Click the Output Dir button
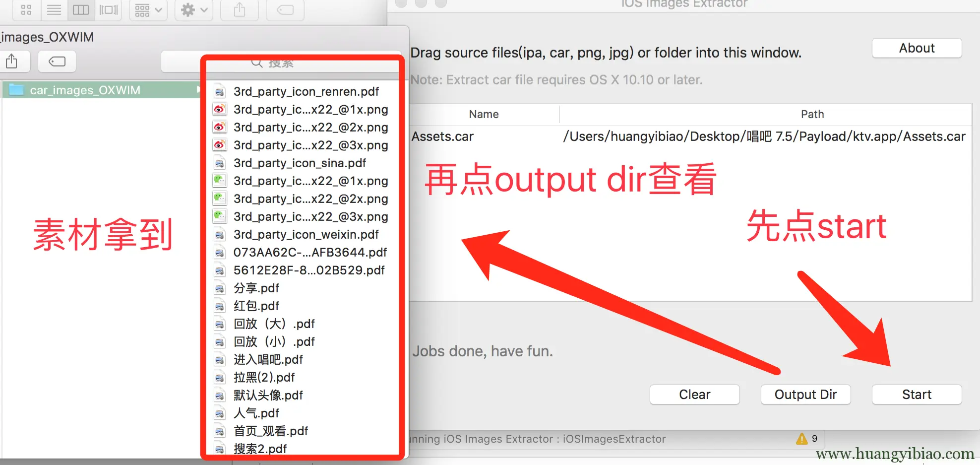980x465 pixels. click(x=805, y=395)
